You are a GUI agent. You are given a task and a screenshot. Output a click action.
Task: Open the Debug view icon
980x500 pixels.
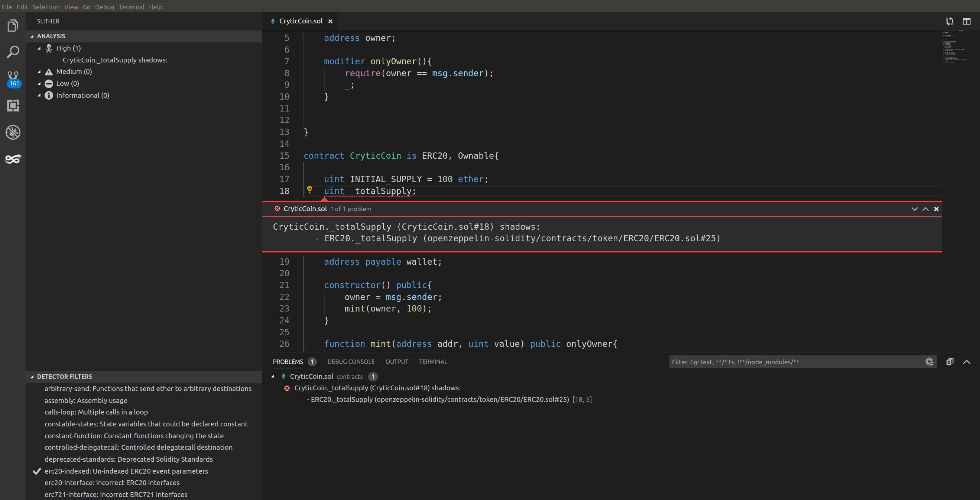point(13,132)
